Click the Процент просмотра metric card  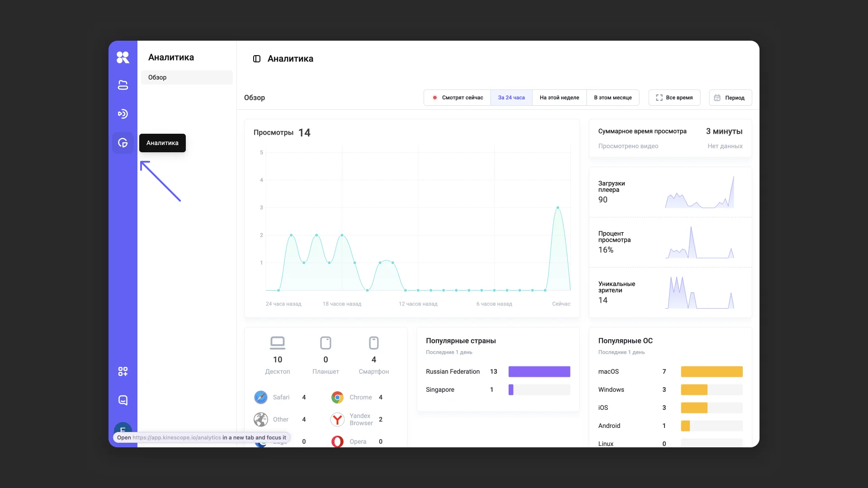(x=670, y=242)
